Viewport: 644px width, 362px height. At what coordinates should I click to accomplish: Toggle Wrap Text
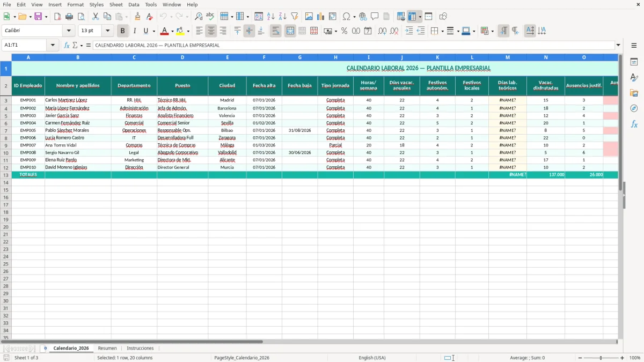point(276,31)
